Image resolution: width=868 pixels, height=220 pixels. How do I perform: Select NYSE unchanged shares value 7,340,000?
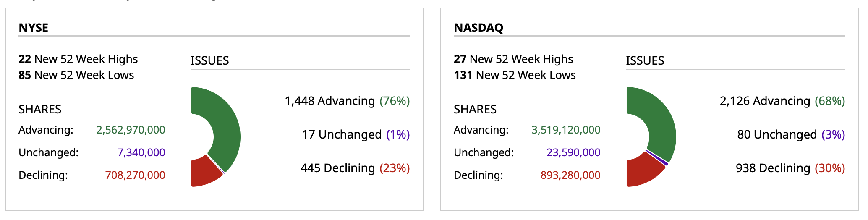click(141, 152)
